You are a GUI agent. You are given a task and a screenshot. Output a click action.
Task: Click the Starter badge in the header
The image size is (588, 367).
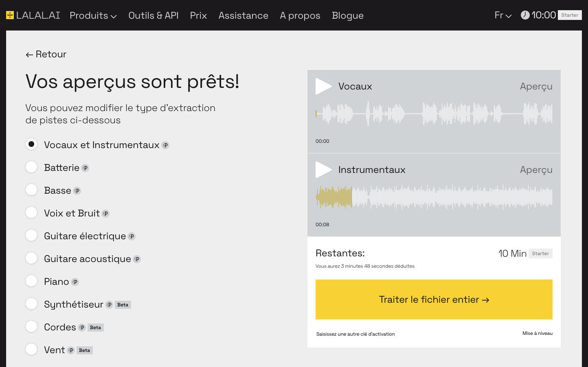570,15
